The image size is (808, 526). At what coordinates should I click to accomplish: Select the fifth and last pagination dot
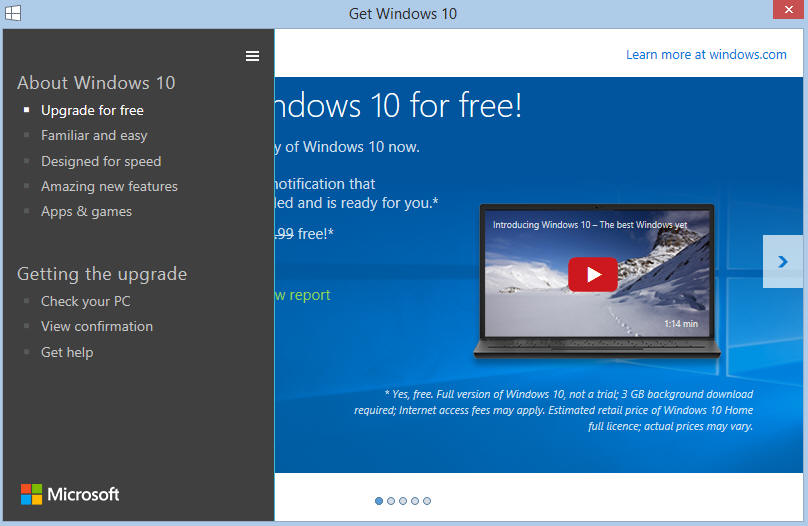427,501
